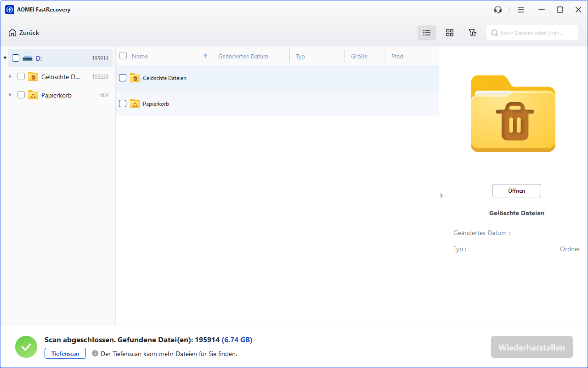Open the headset support icon

498,10
